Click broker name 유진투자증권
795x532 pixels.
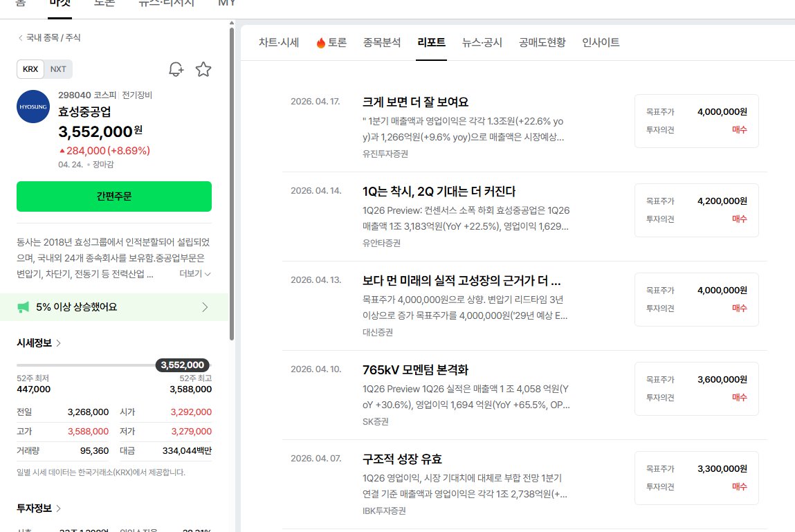click(x=385, y=154)
